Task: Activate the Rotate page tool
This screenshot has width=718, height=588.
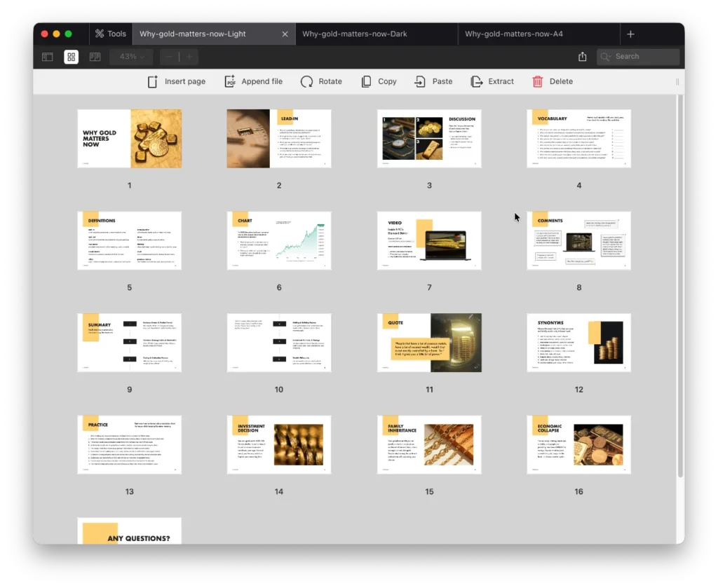Action: [321, 81]
